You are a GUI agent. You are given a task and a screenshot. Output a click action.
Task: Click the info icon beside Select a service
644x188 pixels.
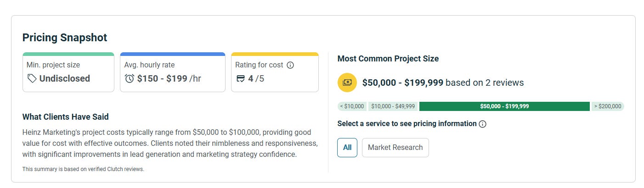(x=482, y=124)
